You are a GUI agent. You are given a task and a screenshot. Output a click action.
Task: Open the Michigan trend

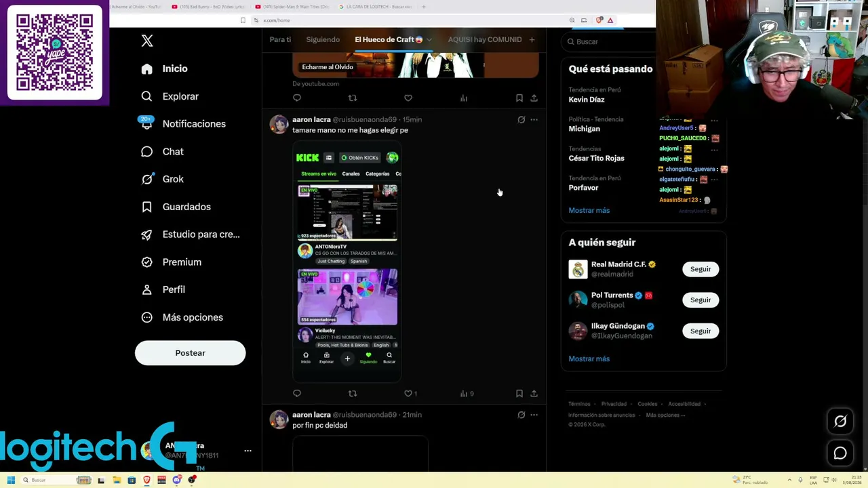pos(584,129)
